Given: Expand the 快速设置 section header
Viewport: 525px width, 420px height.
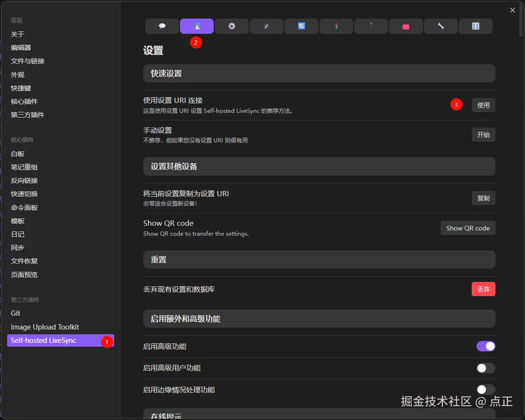Looking at the screenshot, I should 319,73.
